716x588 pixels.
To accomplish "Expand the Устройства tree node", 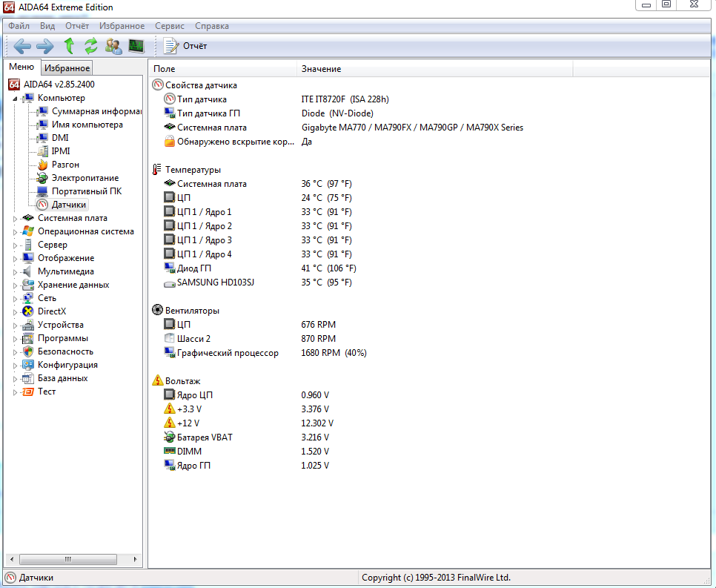I will pos(15,326).
